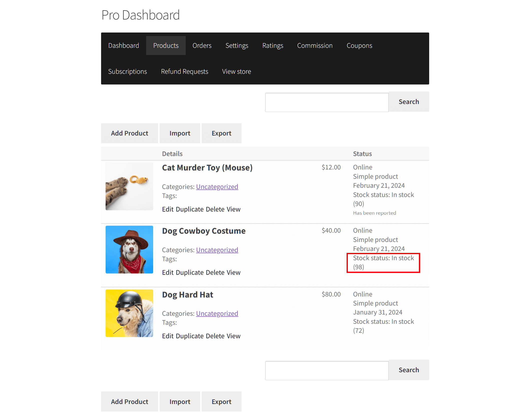Open the Dog Cowboy Costume thumbnail
Screen dimensions: 532x420
[129, 250]
